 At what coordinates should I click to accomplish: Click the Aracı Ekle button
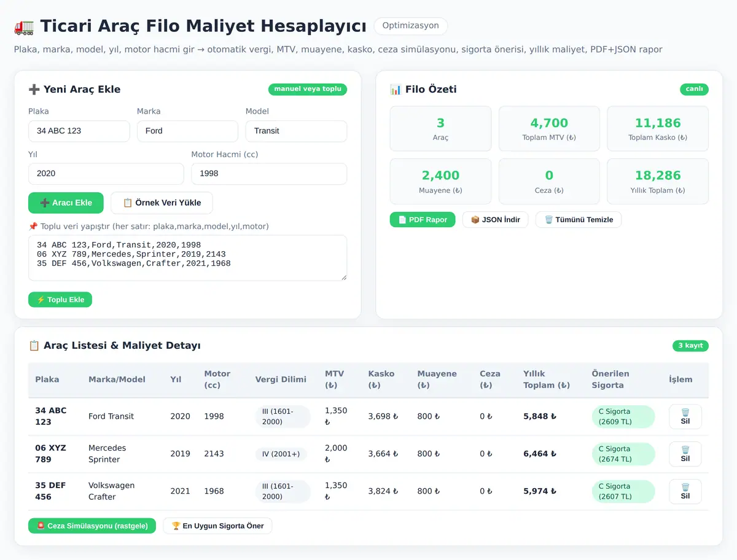(66, 203)
